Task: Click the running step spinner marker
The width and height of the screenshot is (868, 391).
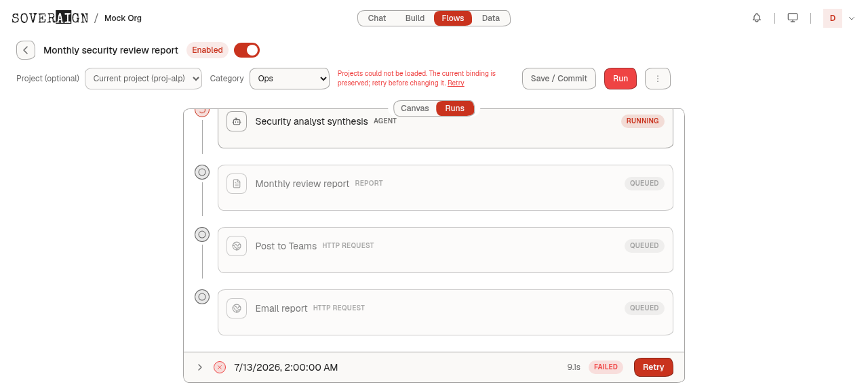Action: (202, 112)
